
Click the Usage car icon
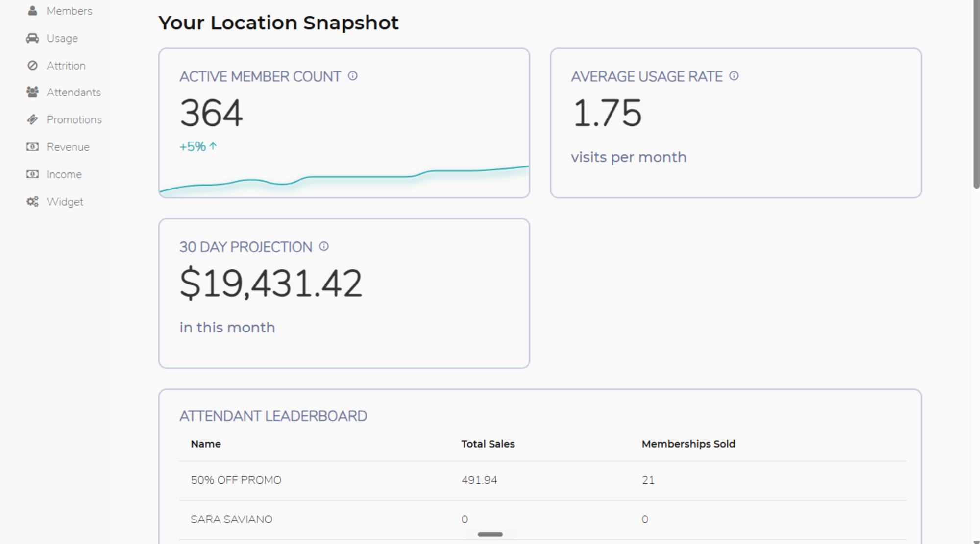point(32,38)
